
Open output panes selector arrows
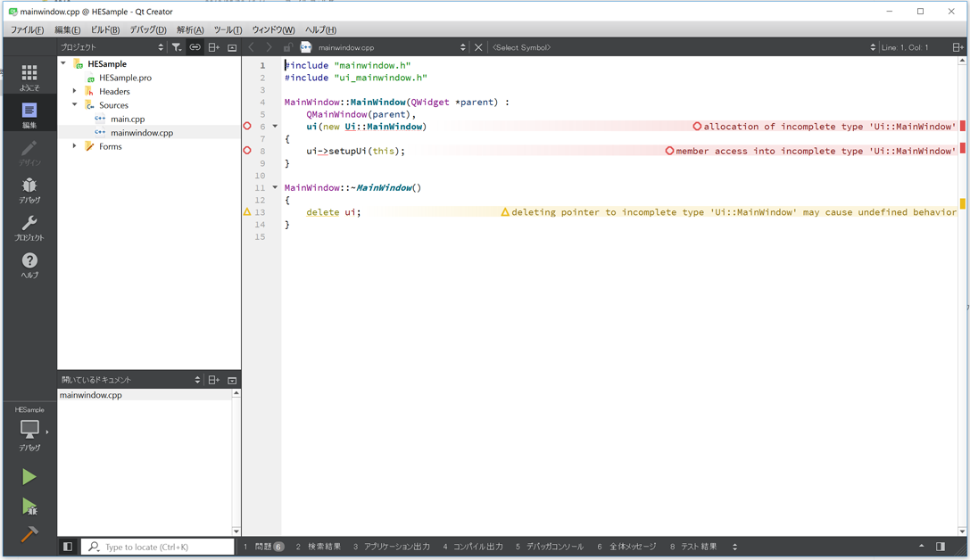(735, 547)
